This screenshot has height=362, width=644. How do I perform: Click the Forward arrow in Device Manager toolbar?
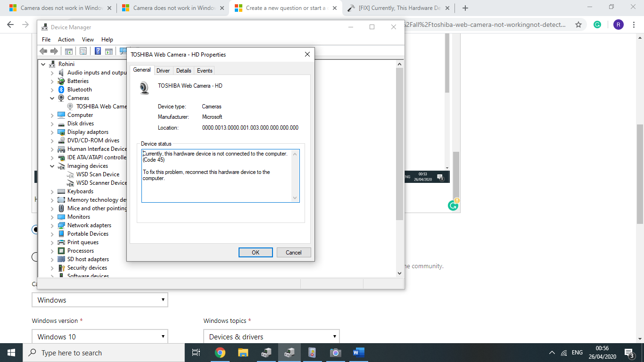pyautogui.click(x=54, y=51)
